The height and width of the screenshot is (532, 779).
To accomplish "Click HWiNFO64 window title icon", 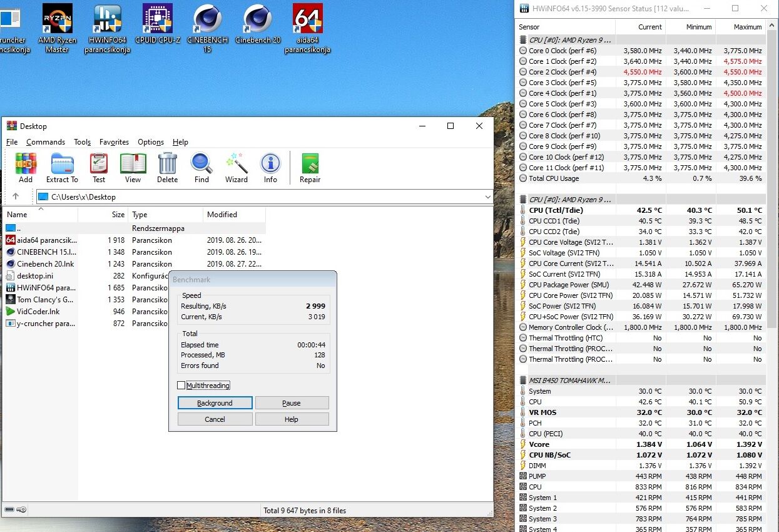I will (x=524, y=9).
